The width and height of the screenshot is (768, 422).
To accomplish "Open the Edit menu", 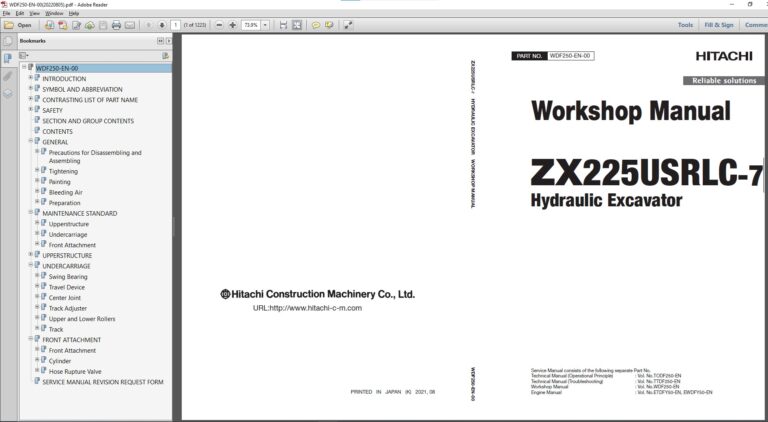I will [20, 14].
